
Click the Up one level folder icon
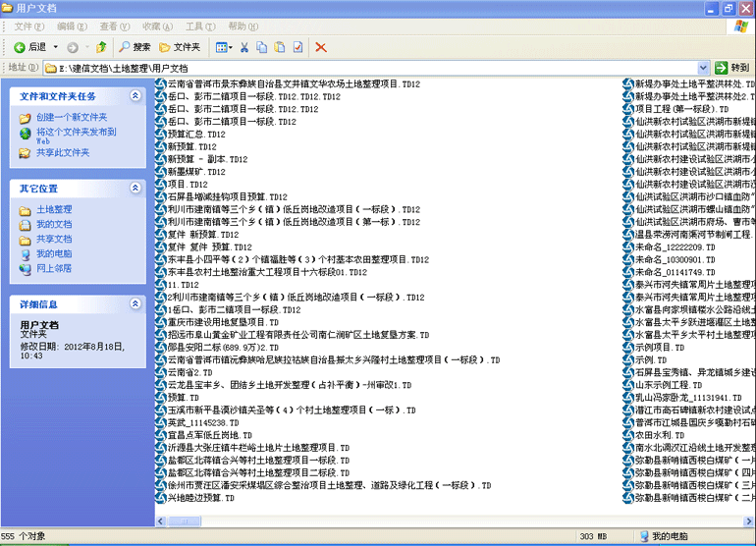coord(101,47)
